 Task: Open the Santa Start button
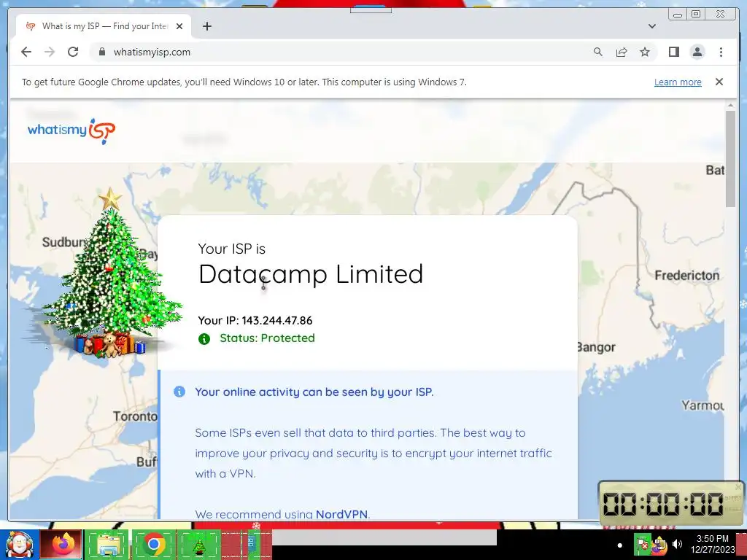[19, 544]
